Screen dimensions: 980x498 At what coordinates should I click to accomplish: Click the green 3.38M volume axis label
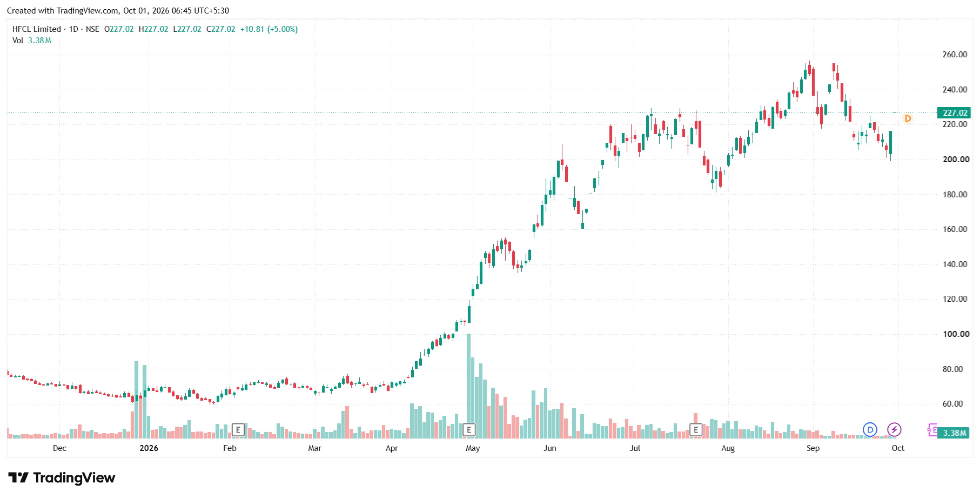coord(955,433)
